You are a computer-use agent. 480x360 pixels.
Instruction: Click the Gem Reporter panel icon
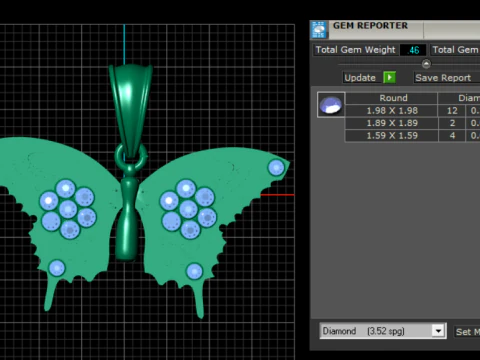pyautogui.click(x=319, y=30)
